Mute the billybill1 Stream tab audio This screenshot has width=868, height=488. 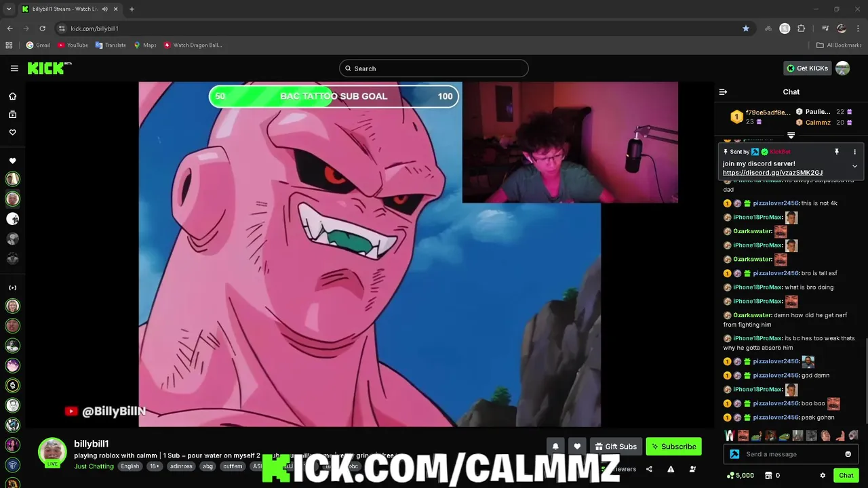(104, 9)
